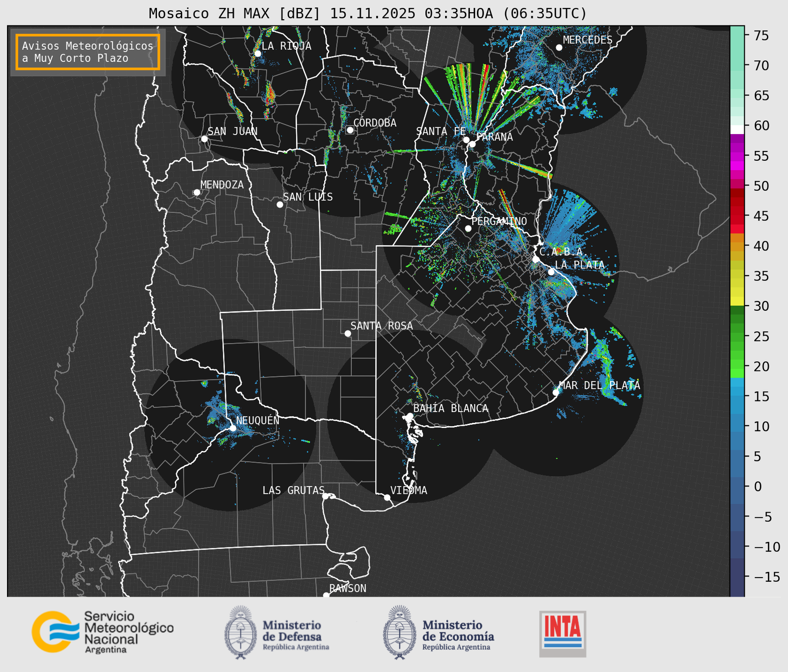788x672 pixels.
Task: Click the PARANÁ city marker dot
Action: (472, 144)
